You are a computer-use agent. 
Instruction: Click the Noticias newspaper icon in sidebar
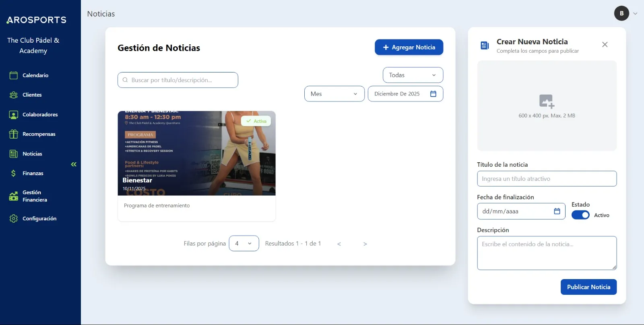pos(14,154)
